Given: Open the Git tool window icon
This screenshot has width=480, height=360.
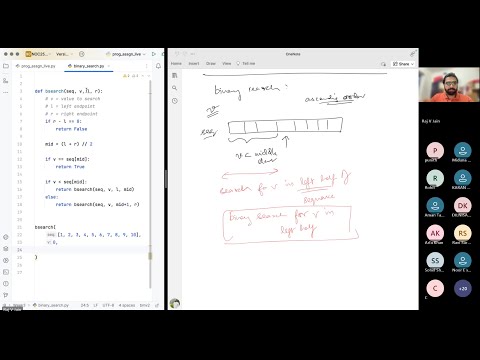Looking at the screenshot, I should tap(6, 295).
